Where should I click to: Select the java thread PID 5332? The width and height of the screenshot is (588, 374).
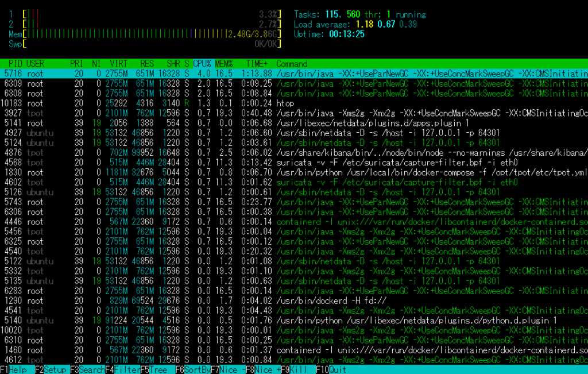point(294,271)
